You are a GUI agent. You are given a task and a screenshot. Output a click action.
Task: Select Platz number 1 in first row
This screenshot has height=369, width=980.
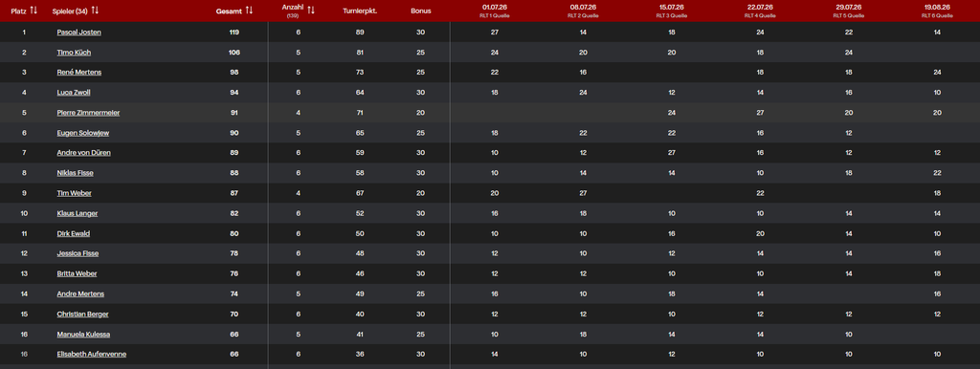[24, 32]
